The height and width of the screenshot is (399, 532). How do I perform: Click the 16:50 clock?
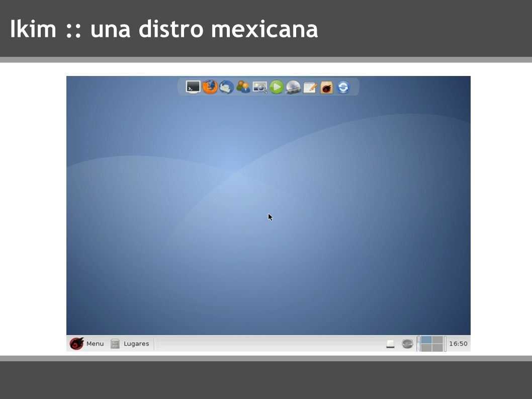(x=459, y=344)
